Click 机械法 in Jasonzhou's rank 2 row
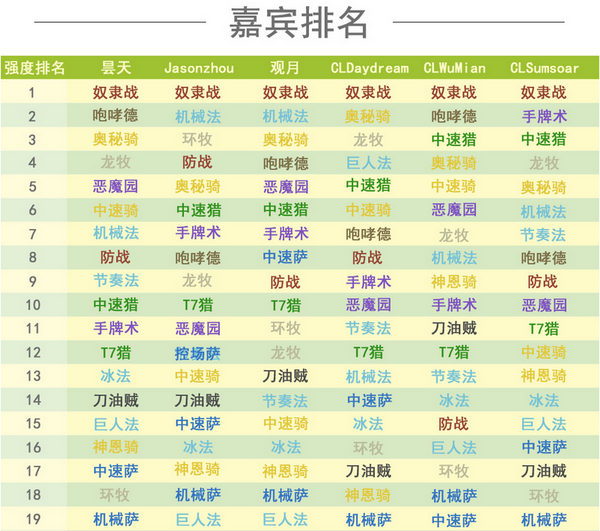This screenshot has height=531, width=600. click(x=198, y=116)
